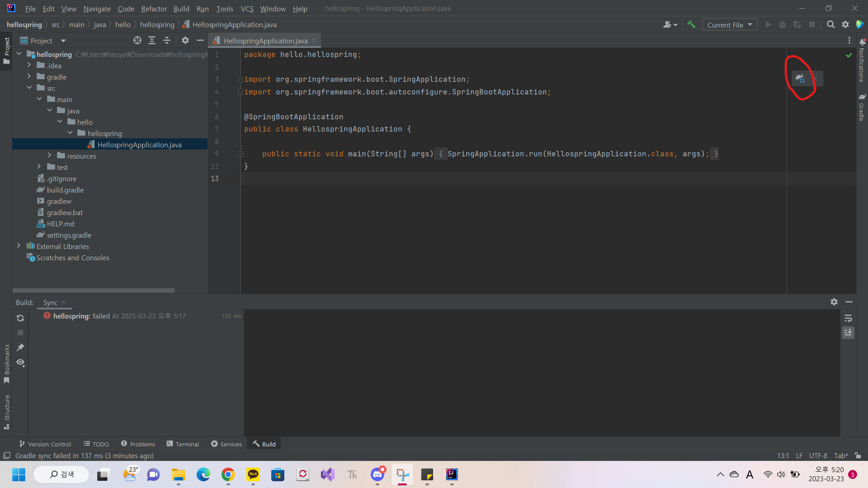
Task: Click Windows Start button
Action: [19, 474]
